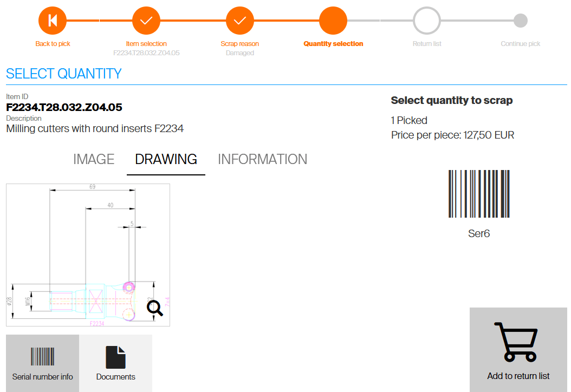
Task: Open the milling cutter technical drawing thumbnail
Action: pyautogui.click(x=81, y=254)
